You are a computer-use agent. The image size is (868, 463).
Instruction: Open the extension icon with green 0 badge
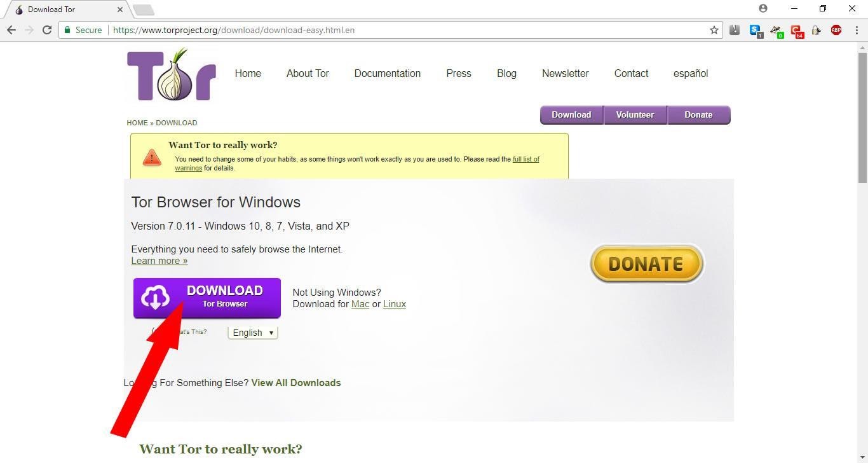click(x=776, y=30)
